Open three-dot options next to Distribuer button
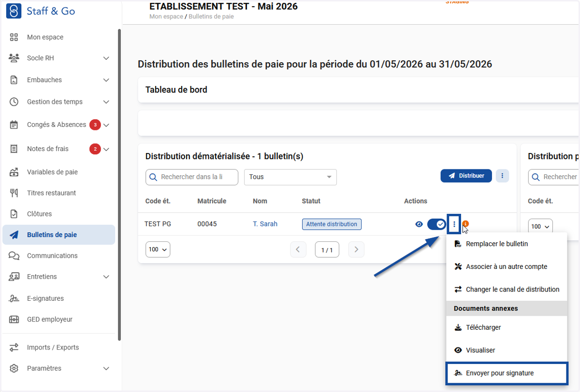The image size is (580, 392). 502,176
